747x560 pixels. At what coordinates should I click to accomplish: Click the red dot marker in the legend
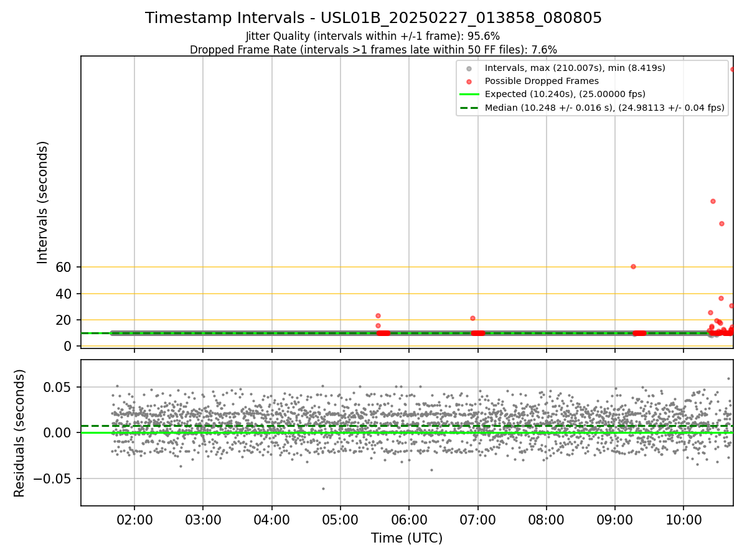pyautogui.click(x=469, y=82)
